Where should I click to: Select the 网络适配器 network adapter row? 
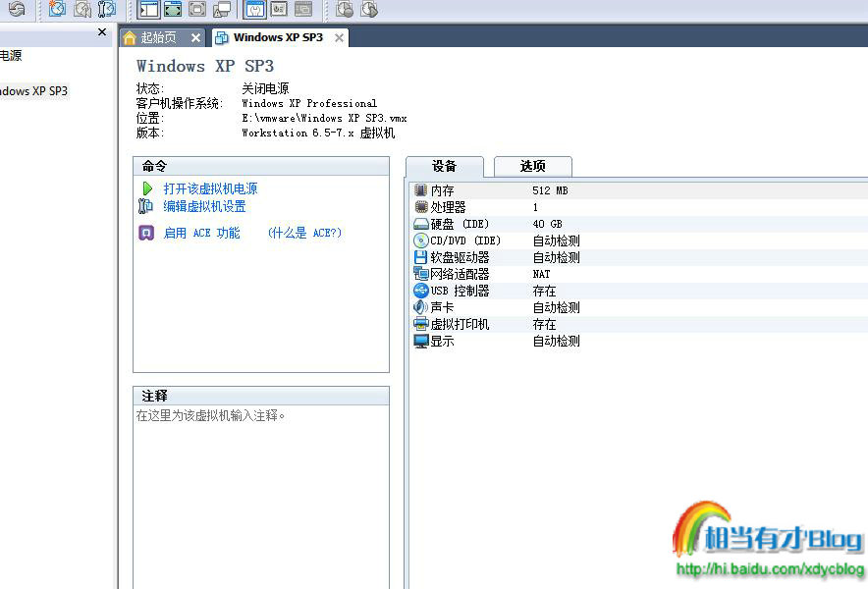pyautogui.click(x=639, y=274)
